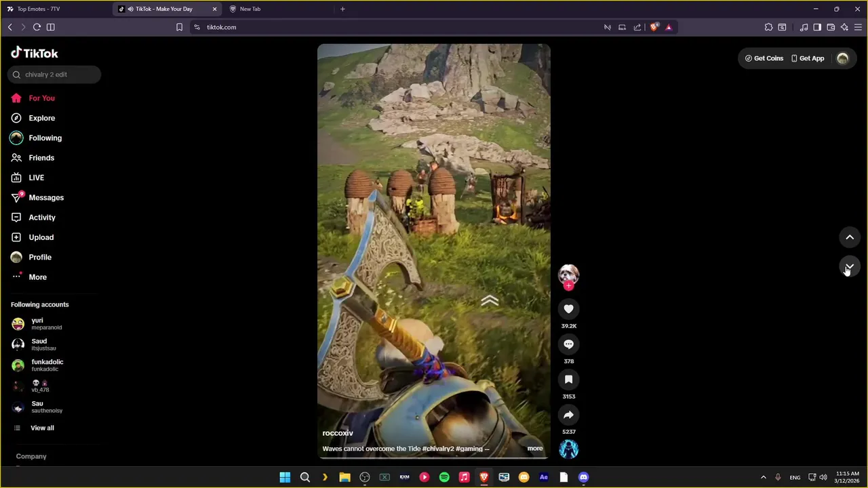Image resolution: width=868 pixels, height=488 pixels.
Task: Open the Friends page
Action: (33, 158)
